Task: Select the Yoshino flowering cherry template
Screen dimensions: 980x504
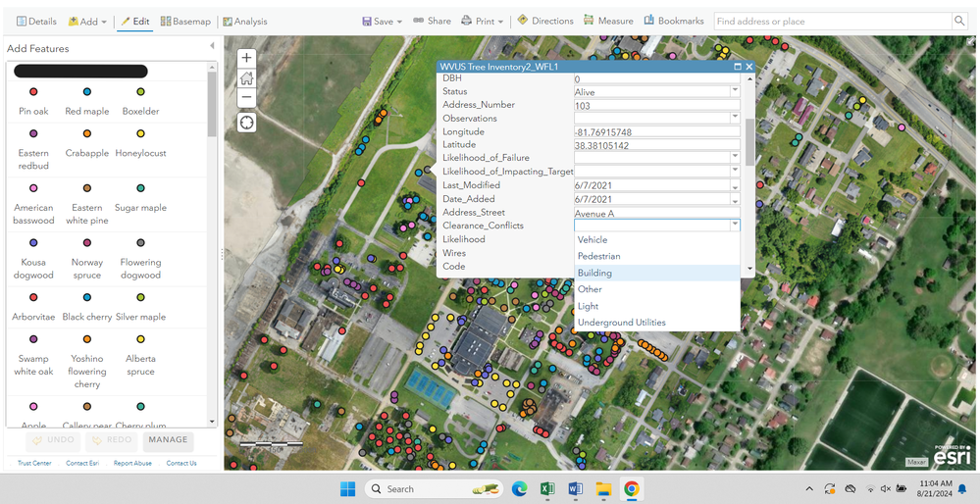Action: 87,362
